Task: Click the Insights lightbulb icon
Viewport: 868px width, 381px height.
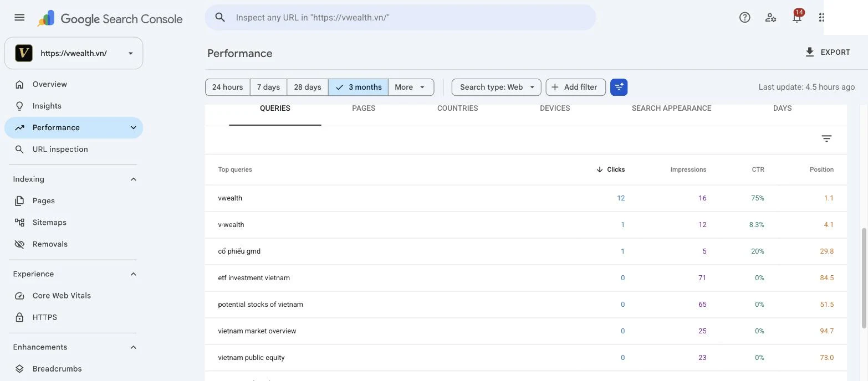Action: coord(19,106)
